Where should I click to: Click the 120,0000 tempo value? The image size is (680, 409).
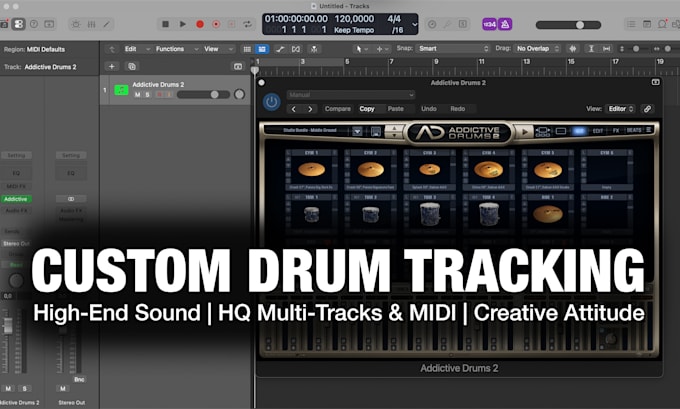(x=354, y=19)
